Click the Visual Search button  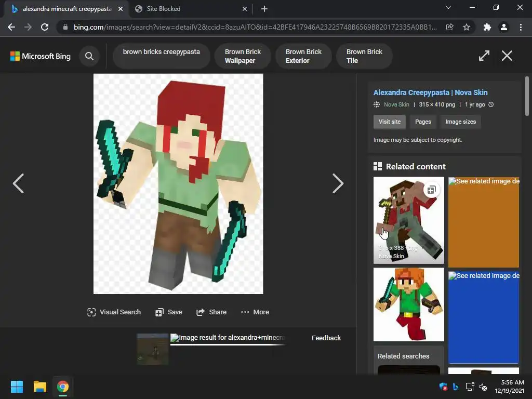pos(114,312)
